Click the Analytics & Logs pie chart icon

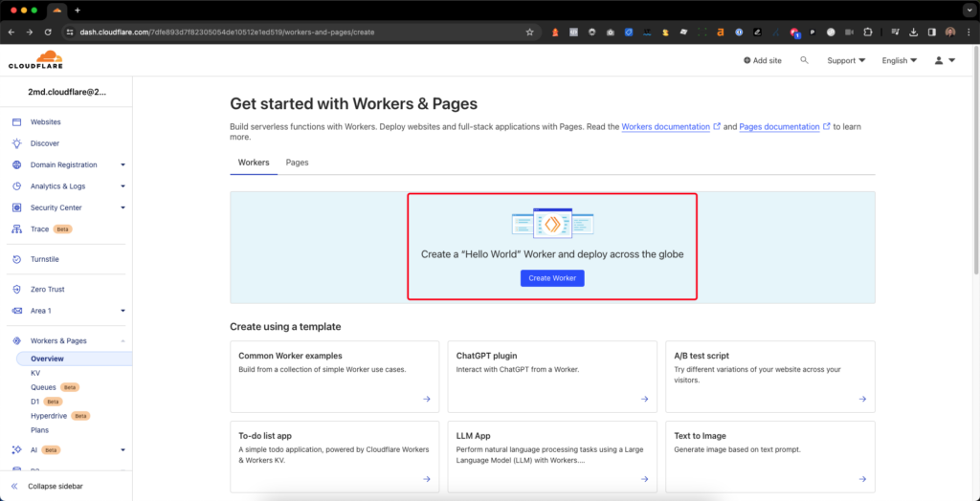coord(17,186)
